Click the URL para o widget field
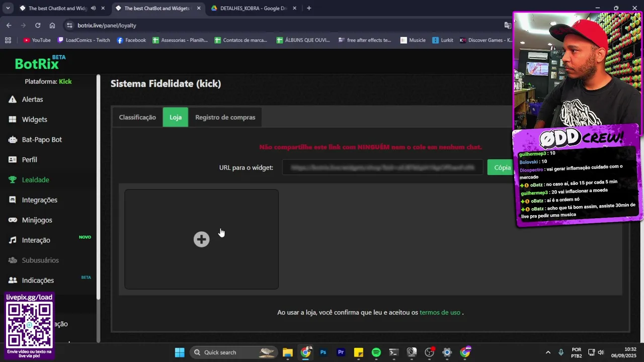 [382, 167]
